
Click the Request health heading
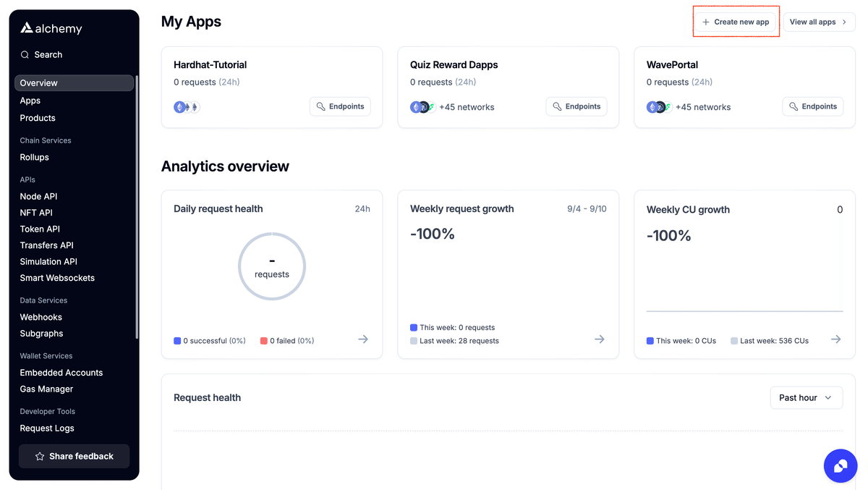(x=208, y=398)
